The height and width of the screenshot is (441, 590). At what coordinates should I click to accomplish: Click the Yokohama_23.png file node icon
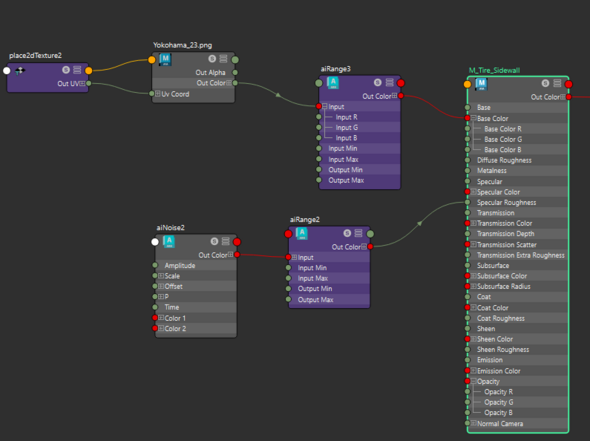click(166, 59)
